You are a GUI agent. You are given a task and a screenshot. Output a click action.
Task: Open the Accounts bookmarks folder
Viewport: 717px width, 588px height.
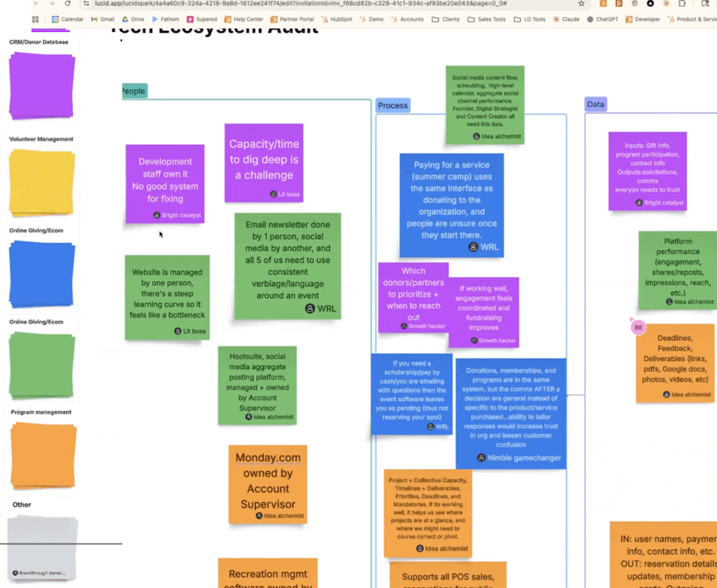tap(409, 19)
